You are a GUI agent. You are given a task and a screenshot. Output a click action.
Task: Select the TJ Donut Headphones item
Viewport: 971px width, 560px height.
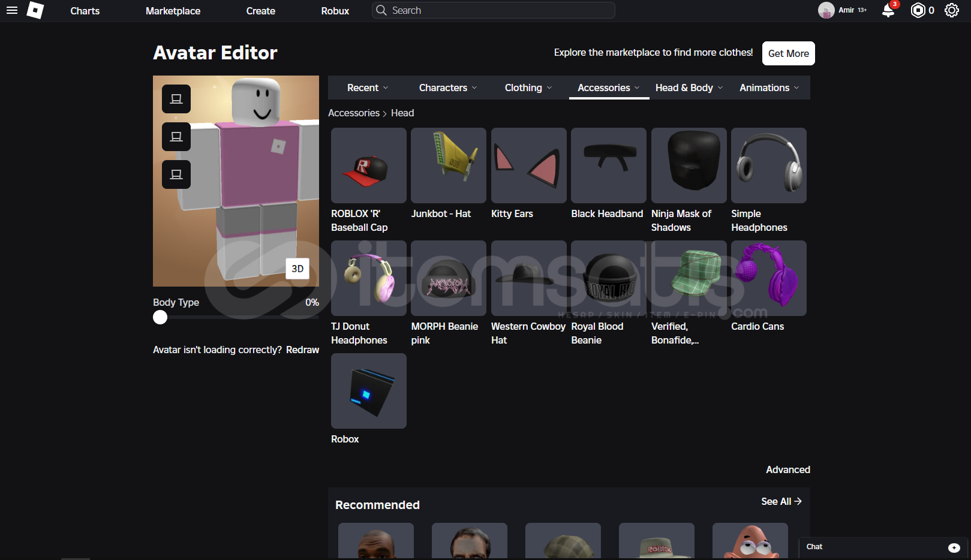(x=369, y=278)
